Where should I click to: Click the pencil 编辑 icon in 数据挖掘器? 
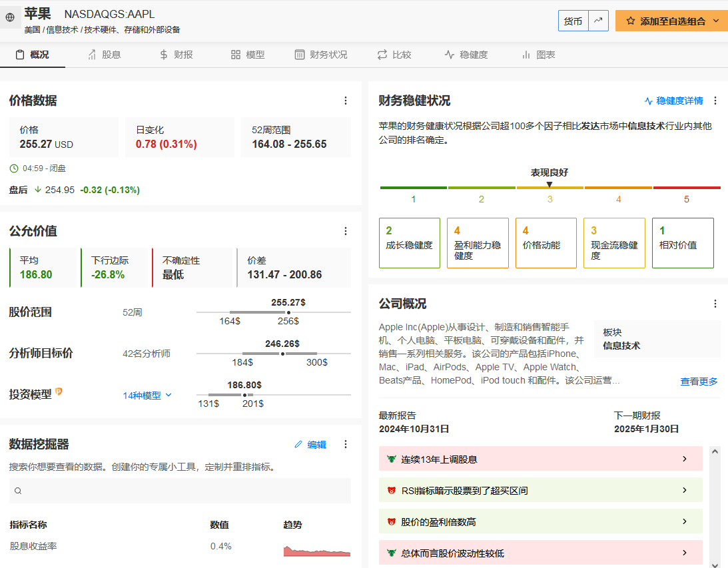(298, 445)
